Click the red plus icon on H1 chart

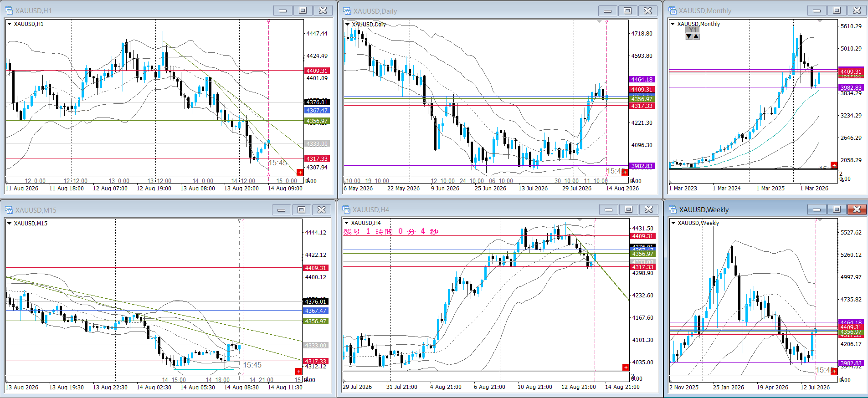tap(300, 172)
